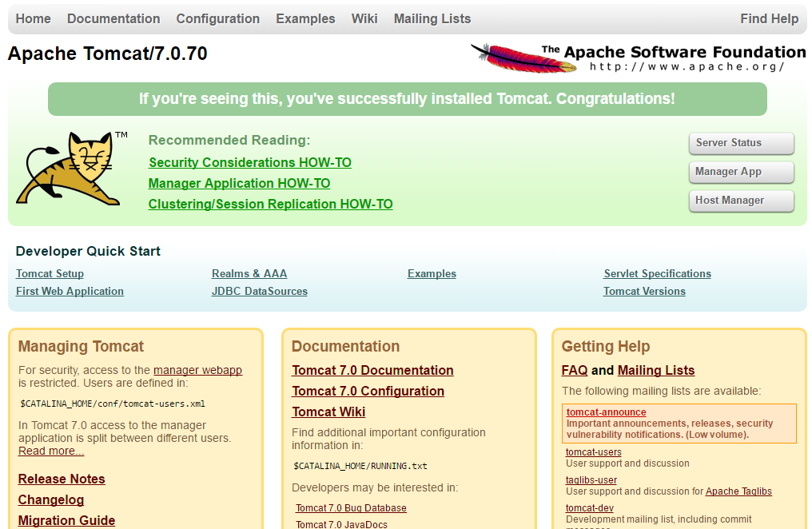Go to Configuration in the top navigation
The width and height of the screenshot is (812, 529).
pyautogui.click(x=218, y=18)
